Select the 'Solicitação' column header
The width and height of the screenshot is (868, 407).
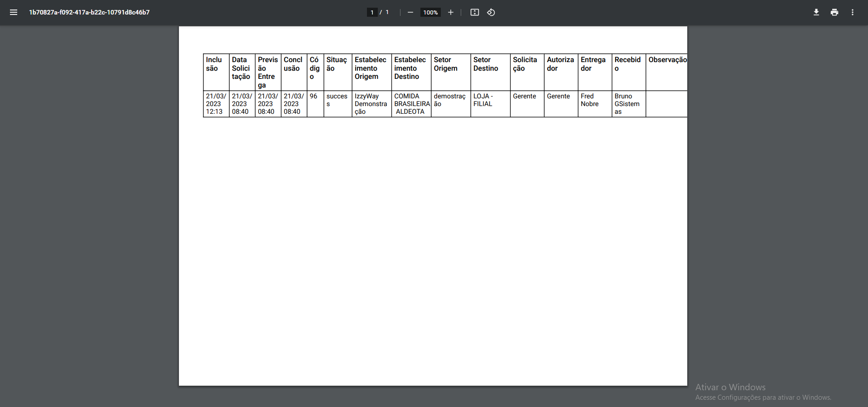[x=527, y=72]
